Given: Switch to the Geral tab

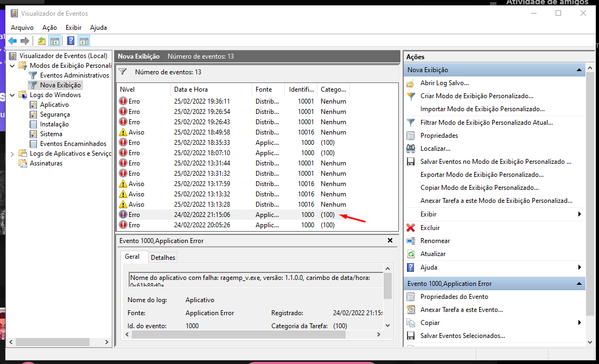Looking at the screenshot, I should click(132, 257).
